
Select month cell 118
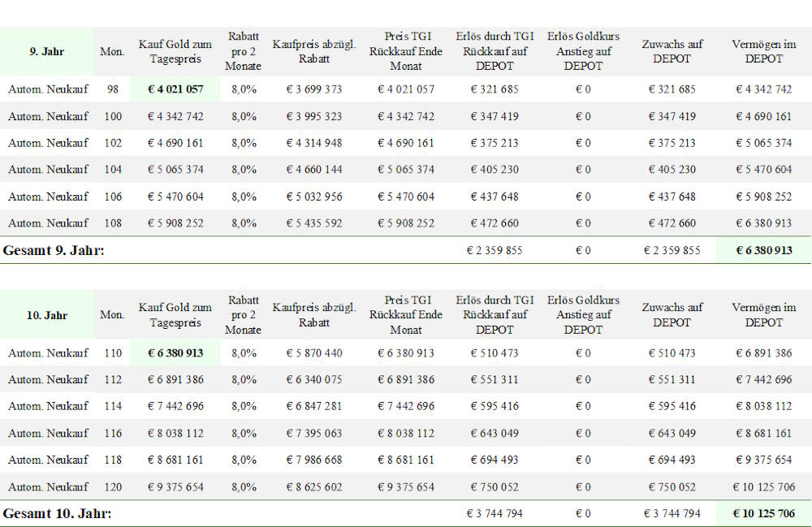tap(112, 460)
